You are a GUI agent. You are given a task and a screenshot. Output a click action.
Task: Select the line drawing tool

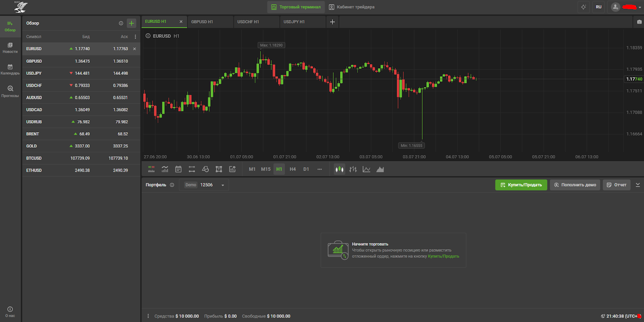(192, 169)
